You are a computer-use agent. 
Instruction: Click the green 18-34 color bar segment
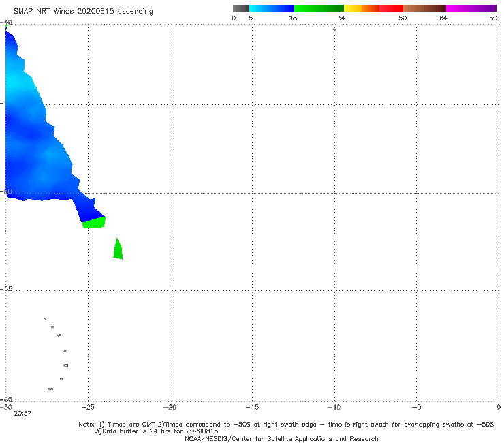319,8
